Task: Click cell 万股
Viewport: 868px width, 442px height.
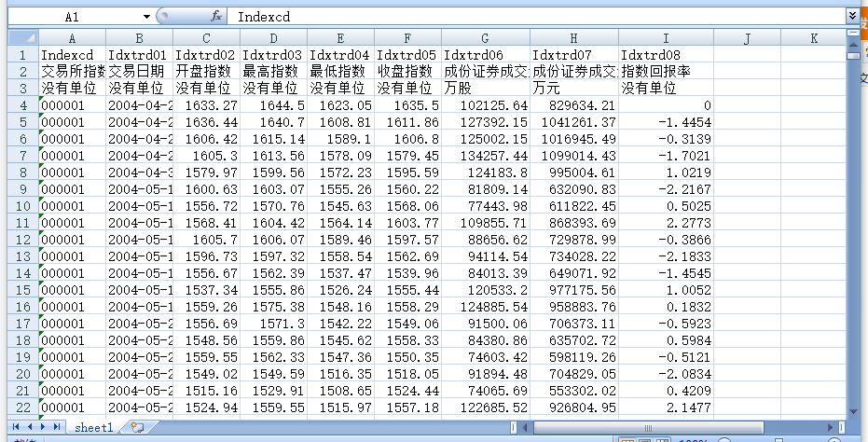Action: pos(486,88)
